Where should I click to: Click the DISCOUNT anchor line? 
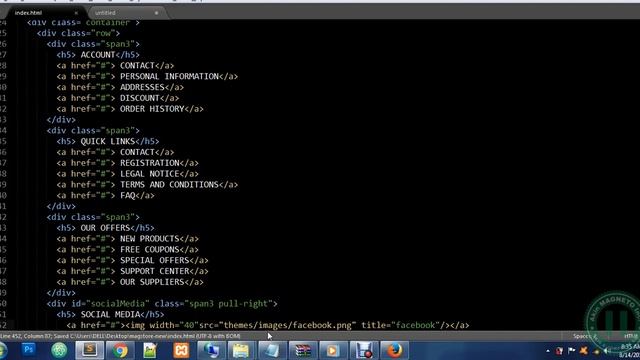click(x=118, y=98)
